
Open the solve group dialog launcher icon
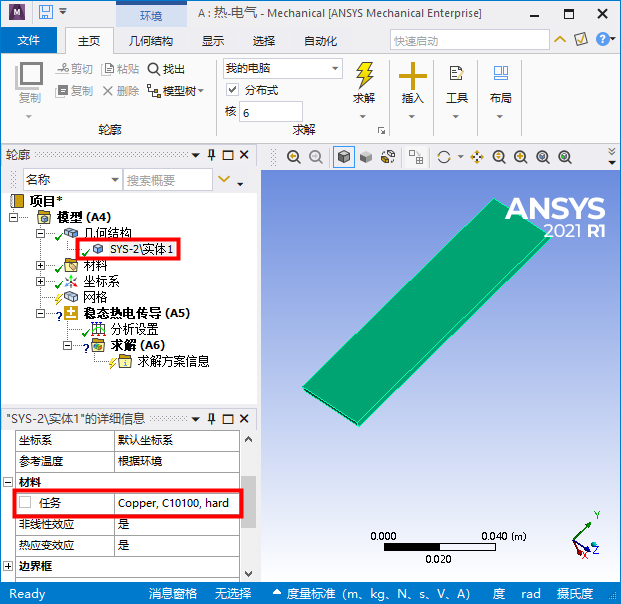(381, 130)
